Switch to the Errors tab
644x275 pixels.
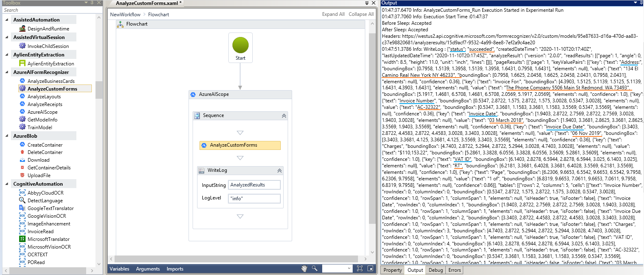pyautogui.click(x=454, y=270)
